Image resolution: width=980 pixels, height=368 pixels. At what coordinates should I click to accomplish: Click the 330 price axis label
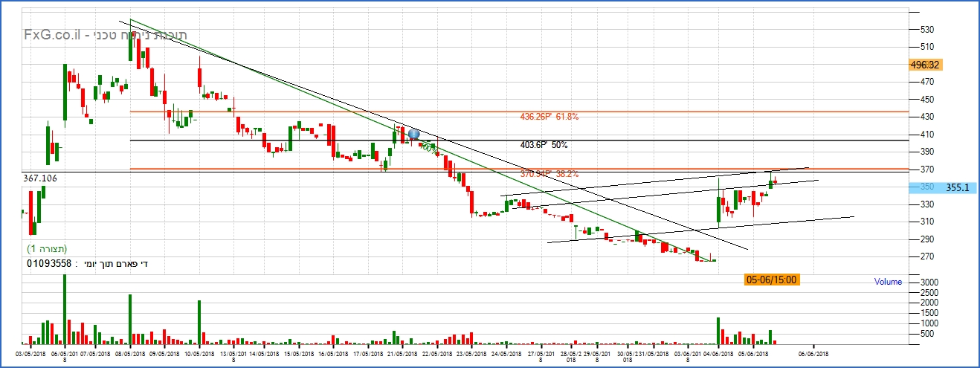927,204
